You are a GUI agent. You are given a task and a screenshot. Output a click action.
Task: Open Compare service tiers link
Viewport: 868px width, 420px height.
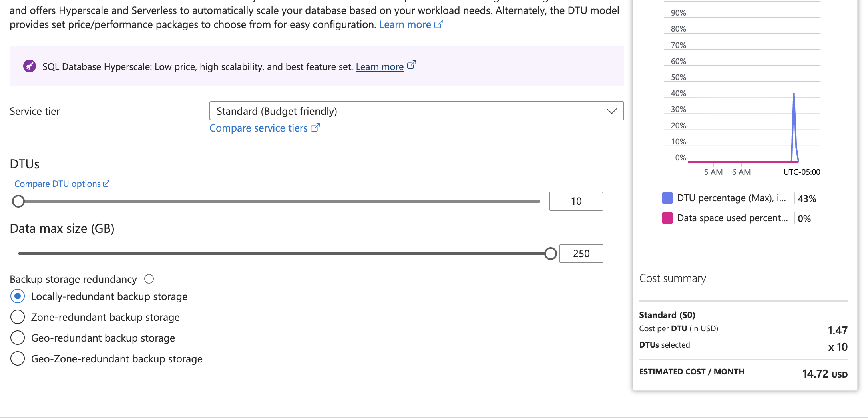point(259,128)
